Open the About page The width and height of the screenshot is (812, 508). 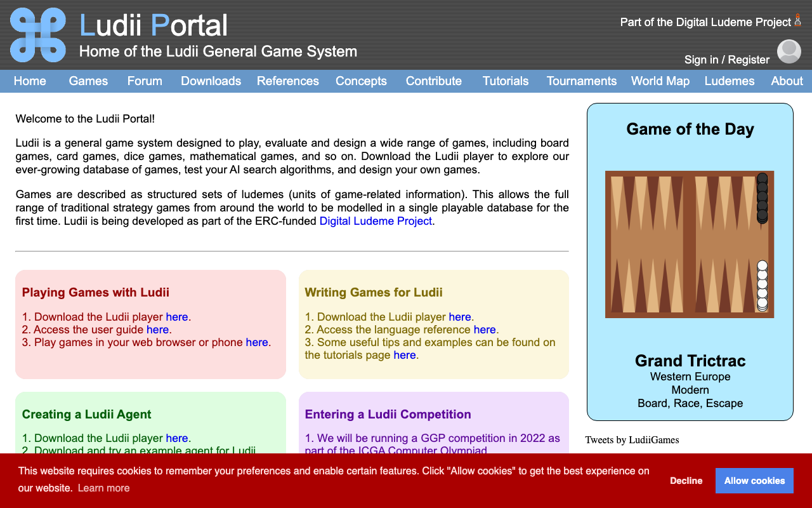point(787,81)
